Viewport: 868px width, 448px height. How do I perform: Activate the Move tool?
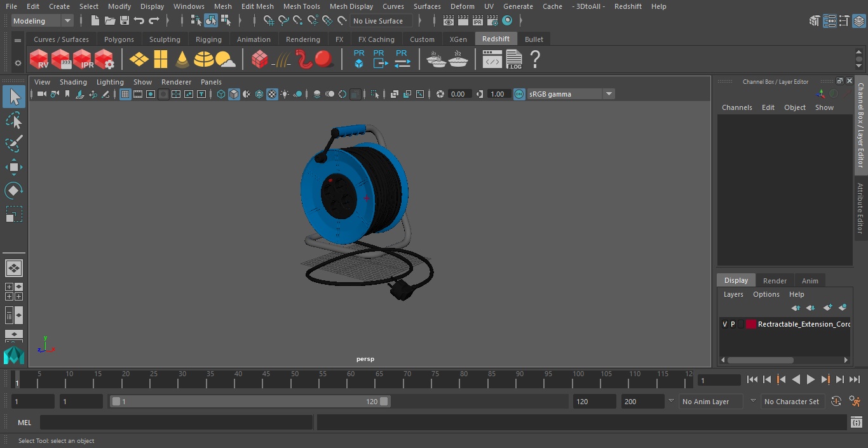(14, 168)
